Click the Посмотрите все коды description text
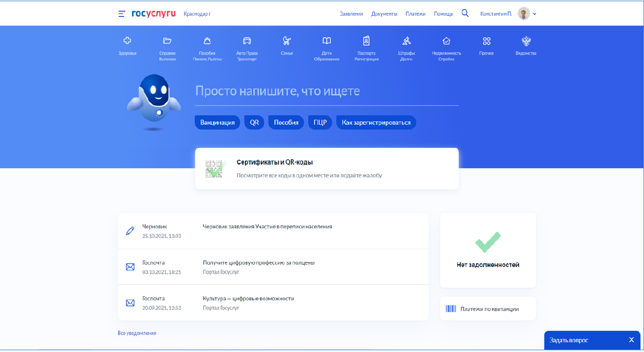Image resolution: width=644 pixels, height=352 pixels. (309, 175)
